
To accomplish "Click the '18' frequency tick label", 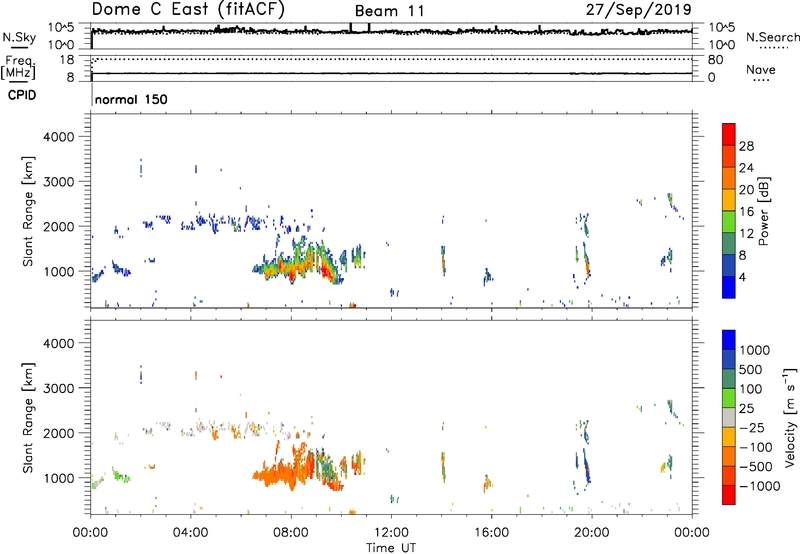I will [67, 60].
